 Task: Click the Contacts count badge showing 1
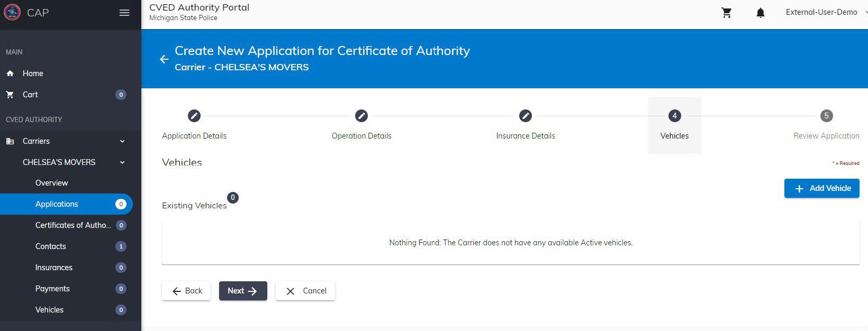121,246
